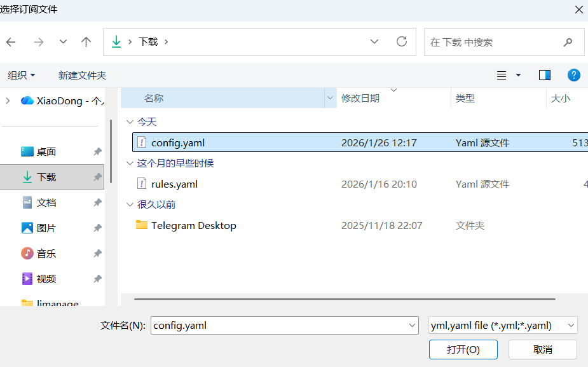The height and width of the screenshot is (367, 588).
Task: Select the Telegram Desktop folder
Action: [x=193, y=225]
